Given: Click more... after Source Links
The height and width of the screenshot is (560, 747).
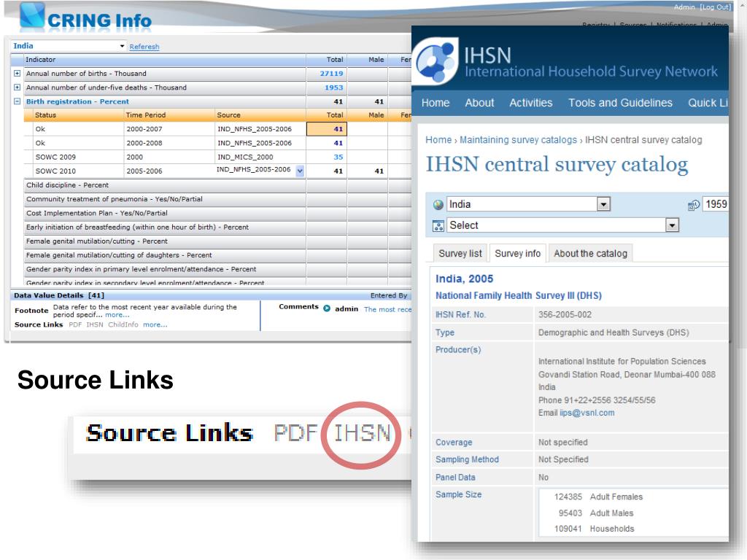Looking at the screenshot, I should click(155, 324).
